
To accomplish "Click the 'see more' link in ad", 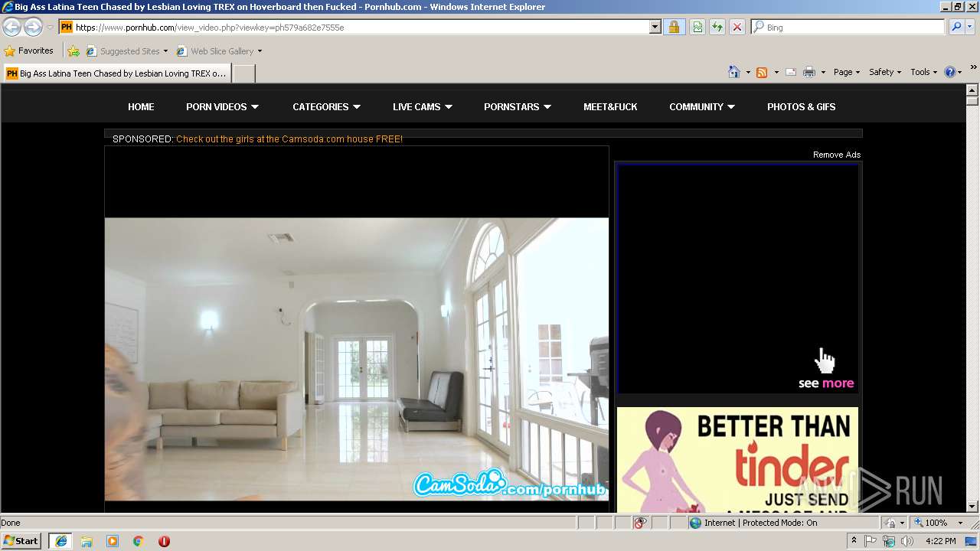I will click(826, 383).
